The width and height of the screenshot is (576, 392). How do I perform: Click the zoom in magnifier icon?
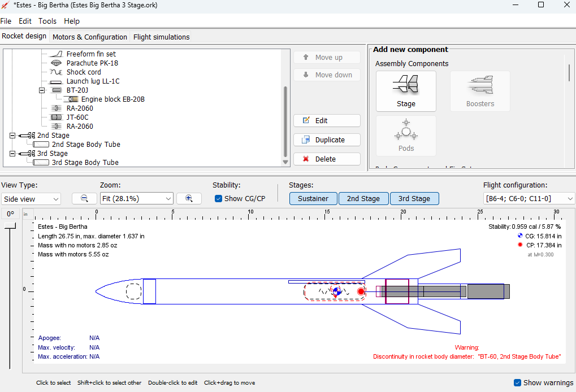tap(189, 198)
